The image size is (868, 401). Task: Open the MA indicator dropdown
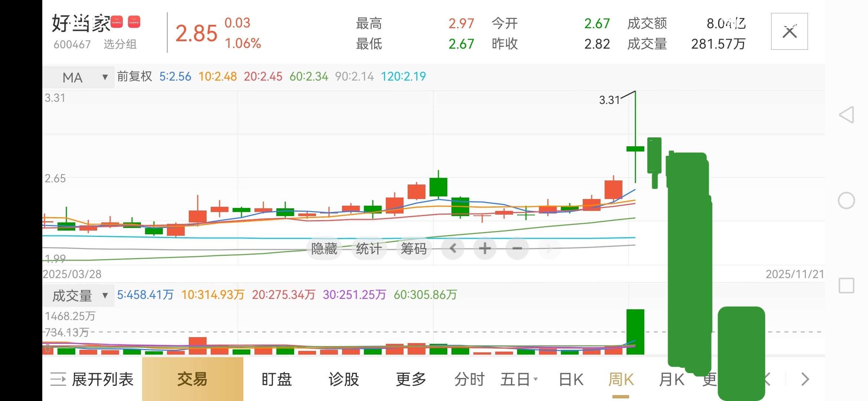tap(78, 77)
